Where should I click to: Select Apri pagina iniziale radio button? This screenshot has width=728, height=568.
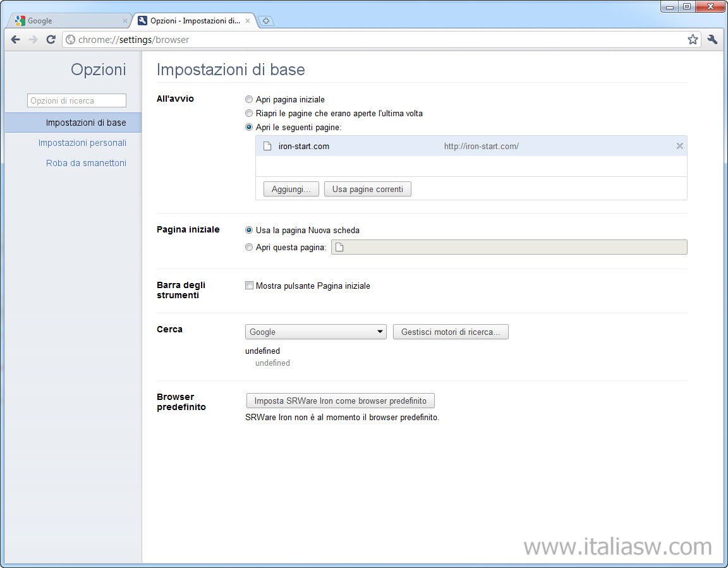[249, 99]
